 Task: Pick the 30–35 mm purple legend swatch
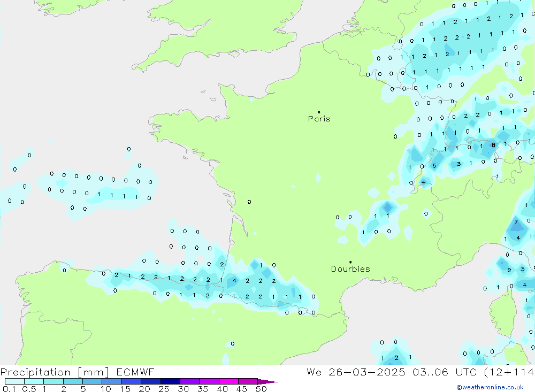coord(189,381)
